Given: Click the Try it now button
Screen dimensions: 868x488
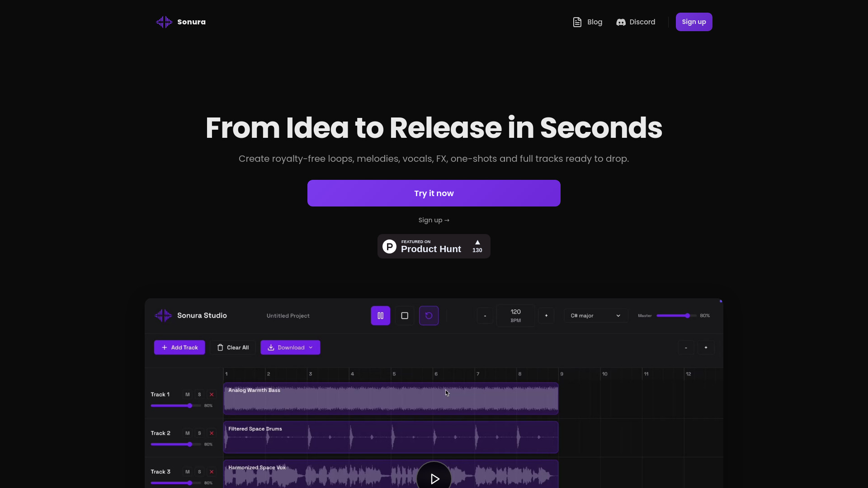Looking at the screenshot, I should pos(434,193).
